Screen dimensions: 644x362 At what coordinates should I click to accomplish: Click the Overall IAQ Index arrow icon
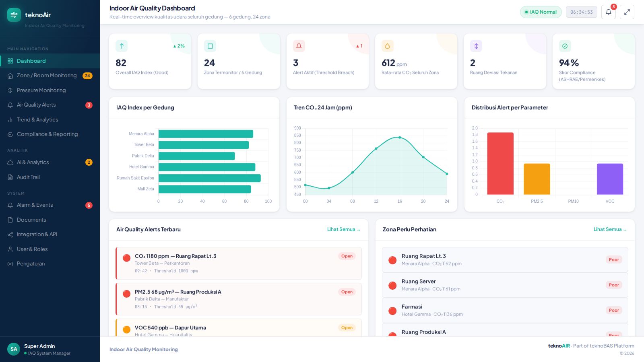click(x=122, y=46)
